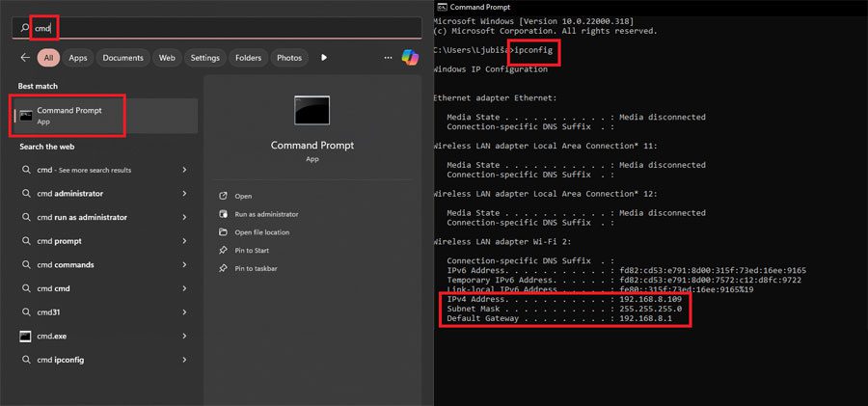
Task: Expand chevron next to 'cmd cmd'
Action: (184, 288)
